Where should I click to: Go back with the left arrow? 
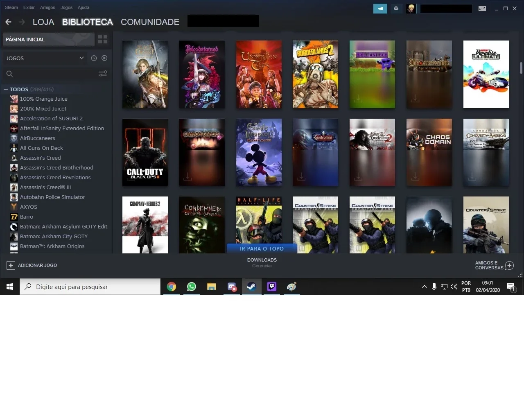[x=9, y=22]
